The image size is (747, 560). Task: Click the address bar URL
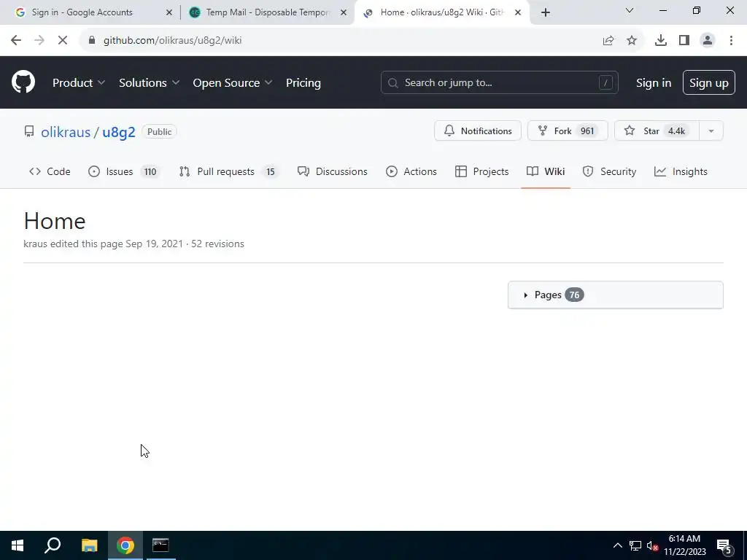(x=172, y=41)
